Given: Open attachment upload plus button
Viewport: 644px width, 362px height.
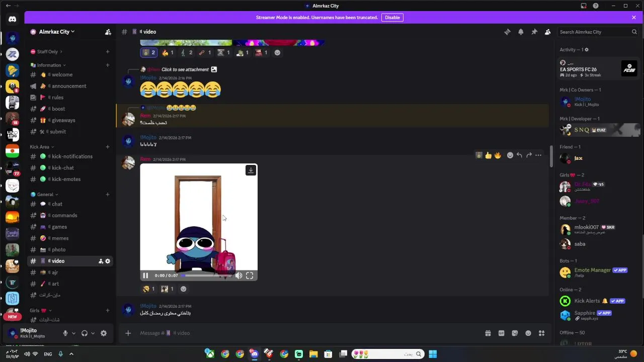Looking at the screenshot, I should [x=128, y=333].
